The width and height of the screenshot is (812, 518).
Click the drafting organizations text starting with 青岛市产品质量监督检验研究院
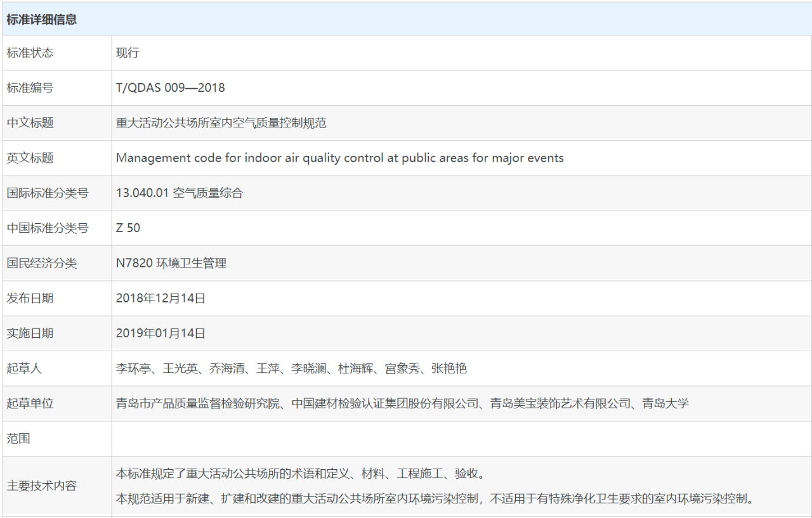coord(402,403)
